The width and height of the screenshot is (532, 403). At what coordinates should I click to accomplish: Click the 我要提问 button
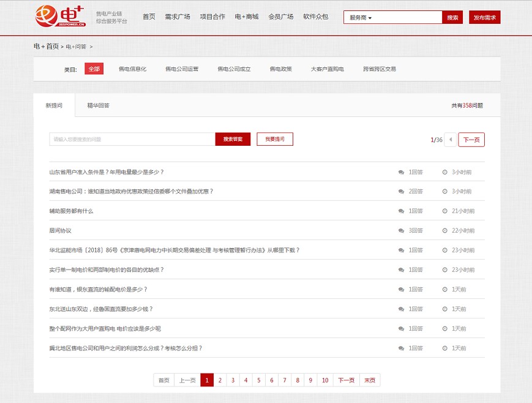pos(275,139)
